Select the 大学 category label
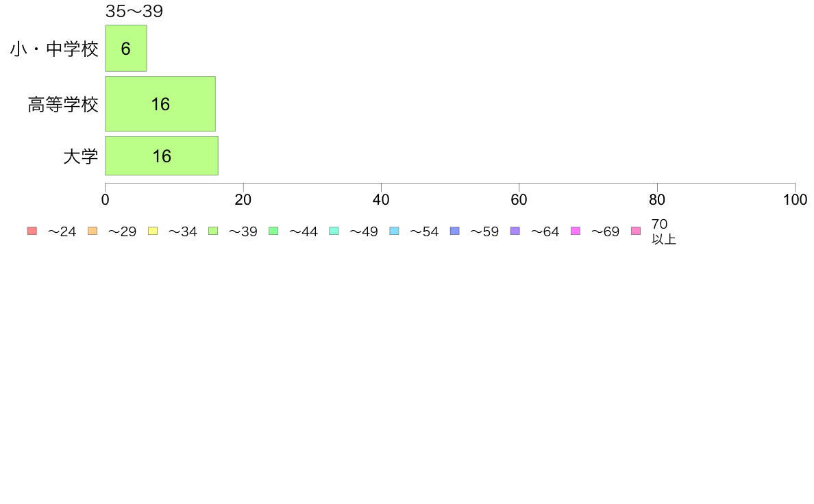This screenshot has width=814, height=504. pyautogui.click(x=81, y=156)
